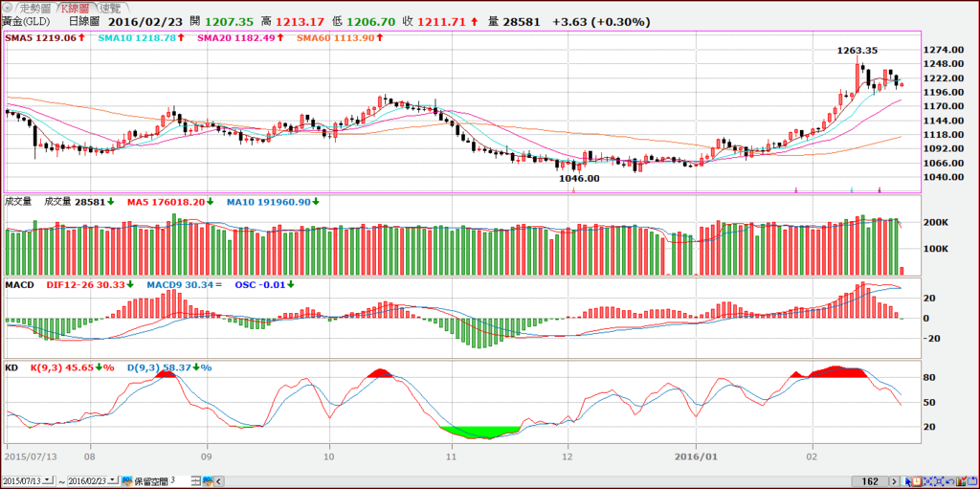This screenshot has width=980, height=489.
Task: Click the +3.63 (+0.30%) change value
Action: (x=601, y=22)
